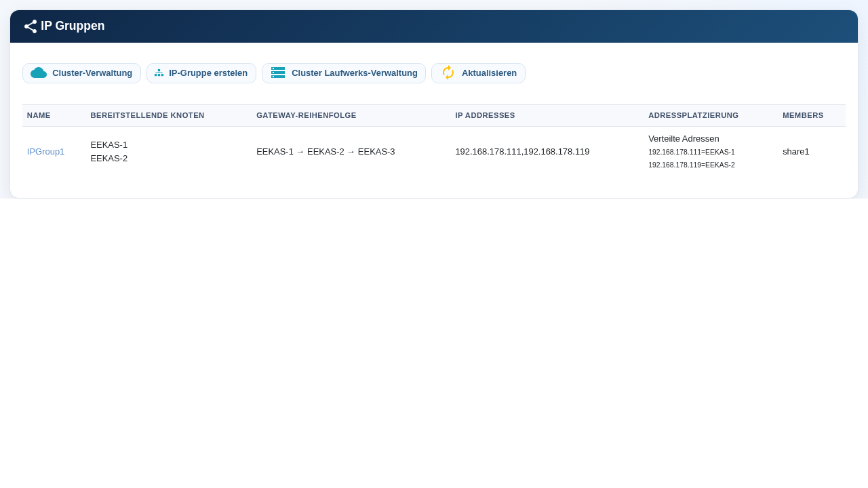Click the share1 member entry

(x=796, y=152)
